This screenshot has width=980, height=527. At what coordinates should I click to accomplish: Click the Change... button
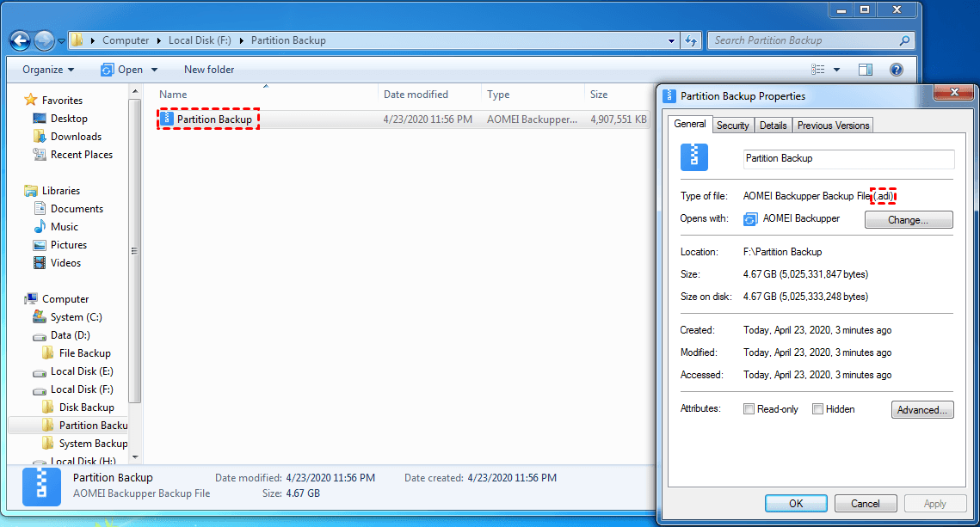[908, 220]
